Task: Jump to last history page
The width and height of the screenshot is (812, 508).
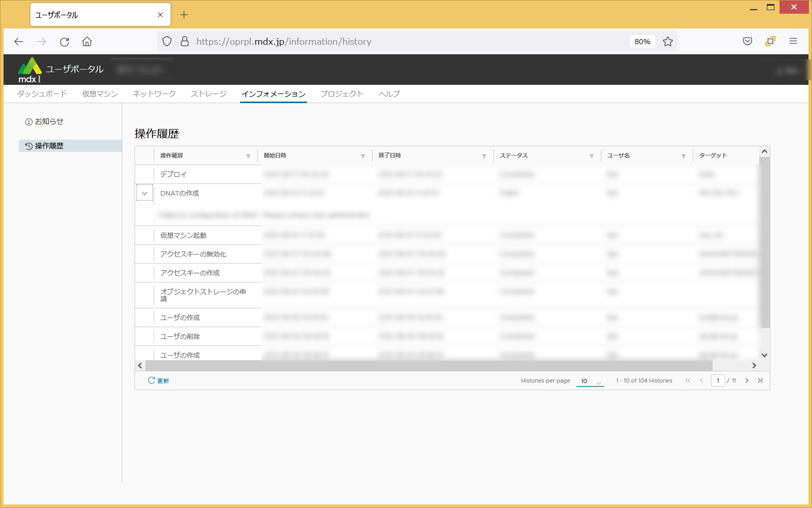Action: [760, 380]
